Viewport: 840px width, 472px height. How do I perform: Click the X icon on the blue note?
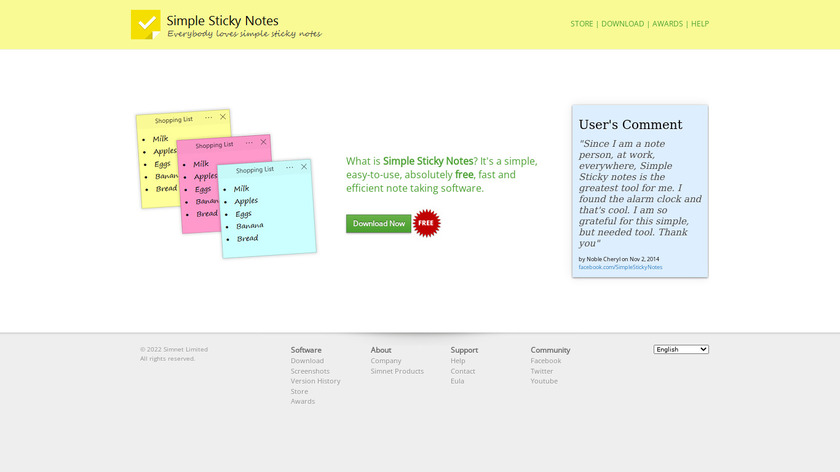coord(304,167)
